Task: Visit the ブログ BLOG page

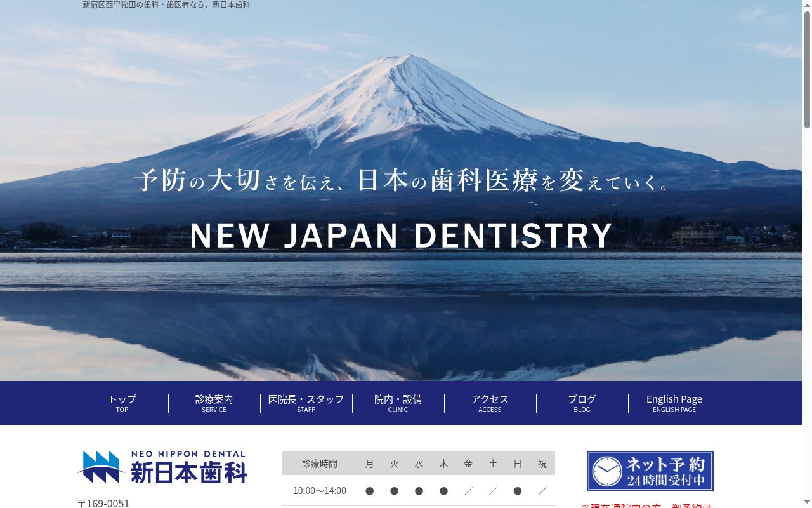Action: 582,403
